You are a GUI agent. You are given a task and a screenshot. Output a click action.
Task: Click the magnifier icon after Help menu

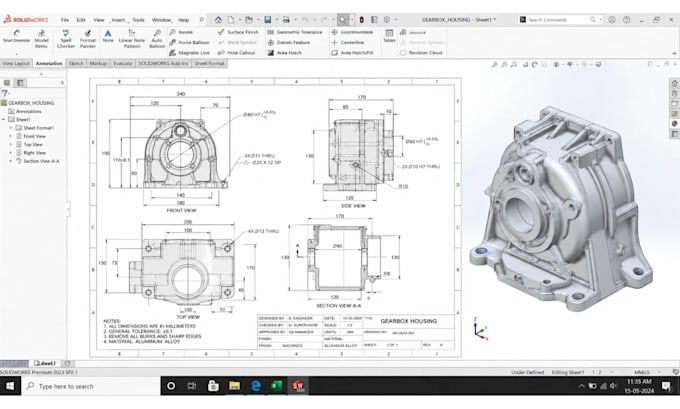pos(202,20)
